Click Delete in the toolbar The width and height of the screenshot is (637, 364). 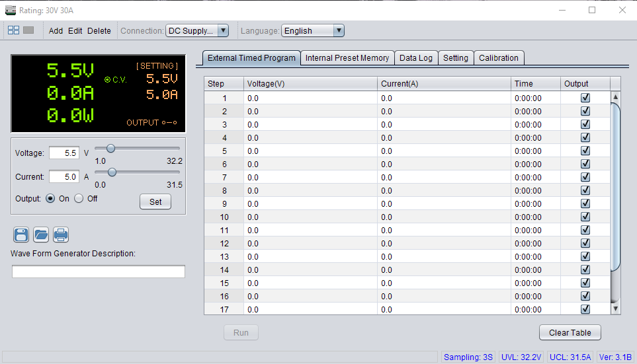99,31
